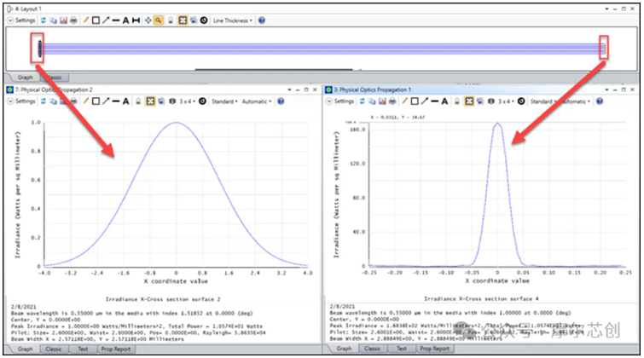Open Prop Report tab in Propagation 1
Viewport: 644px width, 358px height.
[434, 349]
